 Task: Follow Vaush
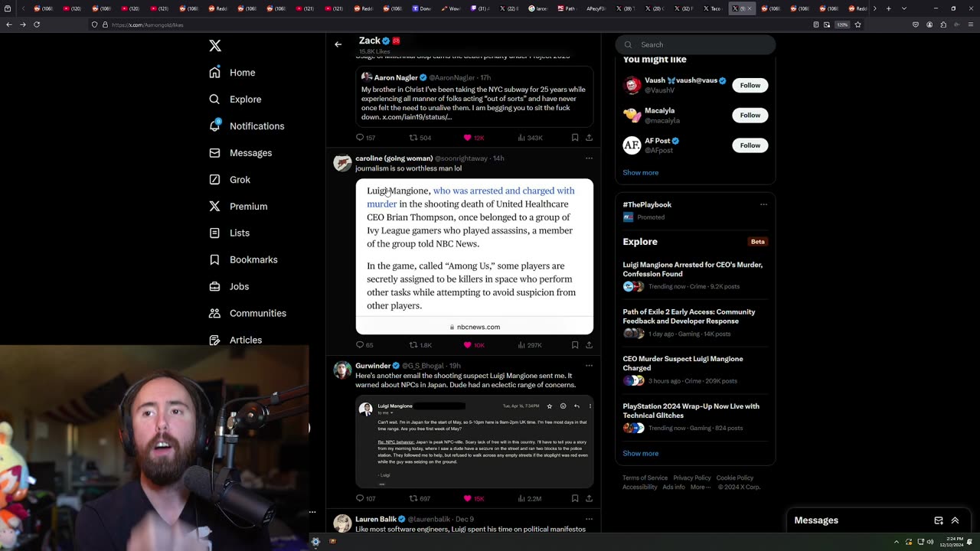(x=750, y=85)
